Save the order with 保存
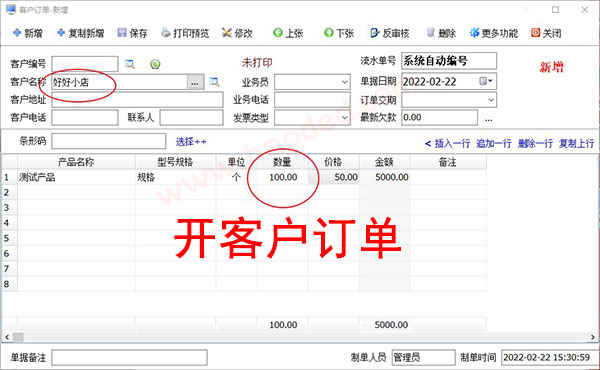The image size is (600, 370). [132, 33]
